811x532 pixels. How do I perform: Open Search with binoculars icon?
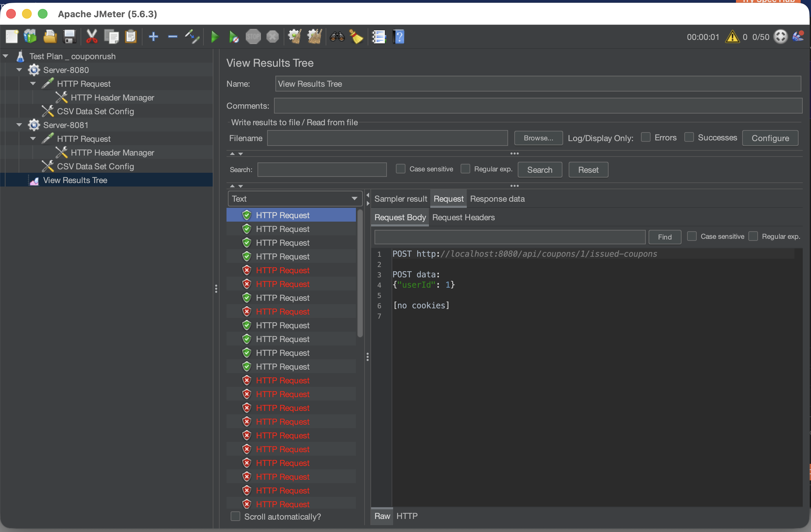click(x=337, y=36)
